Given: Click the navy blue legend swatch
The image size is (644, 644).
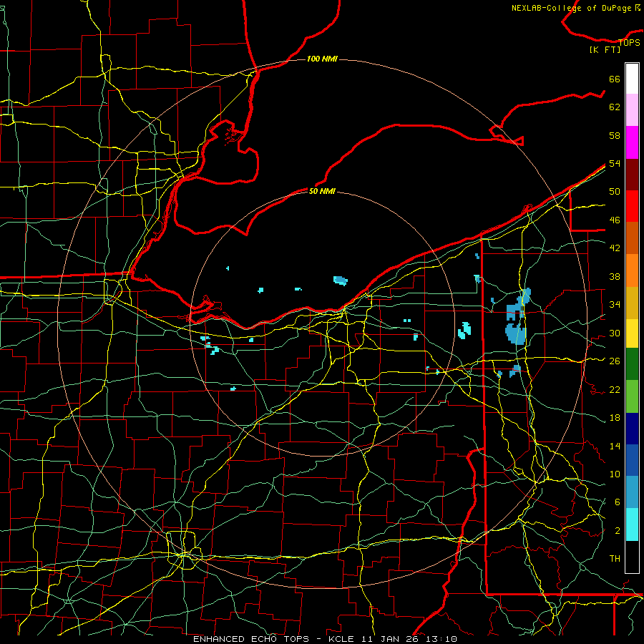Looking at the screenshot, I should [x=632, y=429].
